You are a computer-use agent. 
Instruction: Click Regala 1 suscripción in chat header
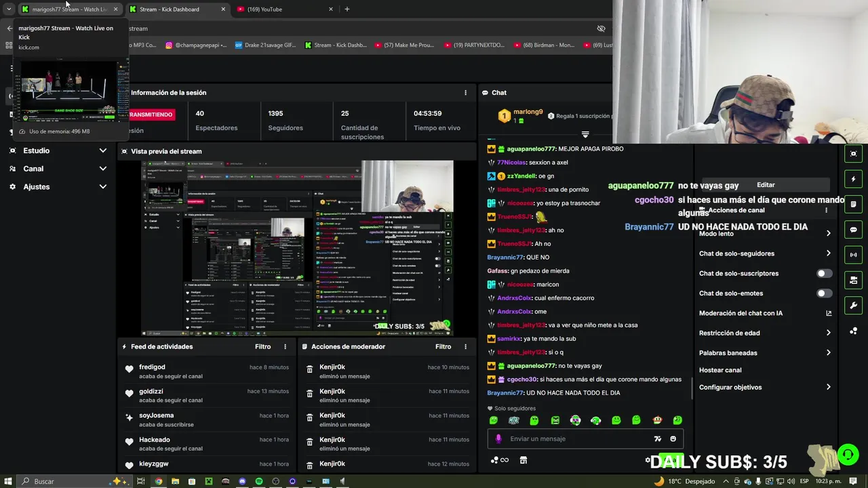(578, 116)
